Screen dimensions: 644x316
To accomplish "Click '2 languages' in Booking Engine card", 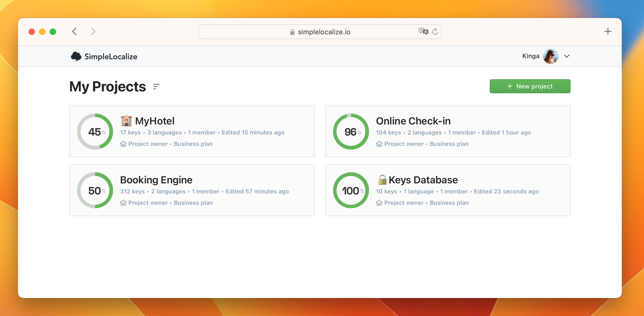I will (x=169, y=191).
